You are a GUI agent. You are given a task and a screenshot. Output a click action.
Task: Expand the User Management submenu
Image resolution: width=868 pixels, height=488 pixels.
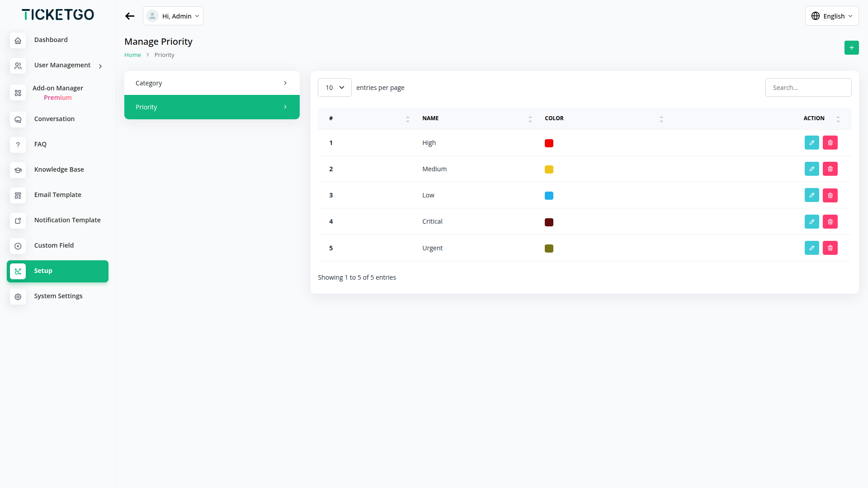pos(100,66)
